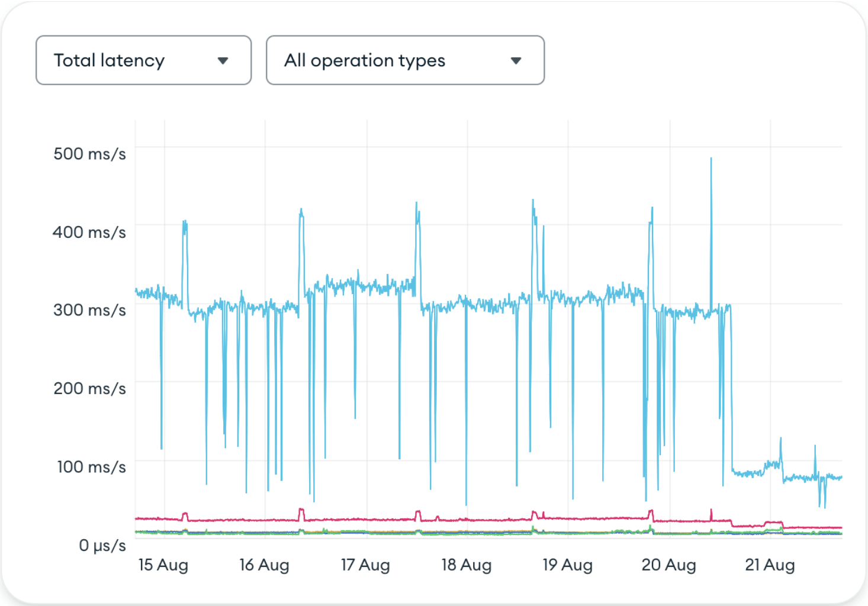Open the All operation types dropdown

click(x=406, y=60)
